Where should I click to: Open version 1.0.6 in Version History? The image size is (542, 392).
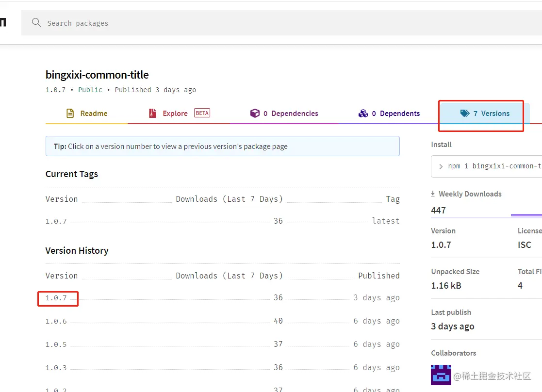(56, 321)
